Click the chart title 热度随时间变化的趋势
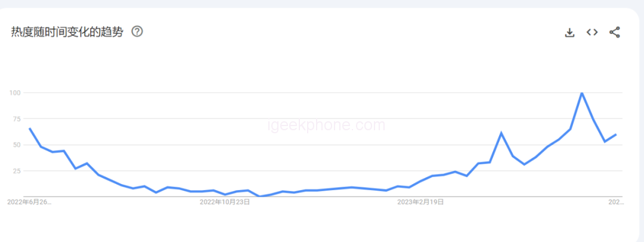 [x=67, y=32]
